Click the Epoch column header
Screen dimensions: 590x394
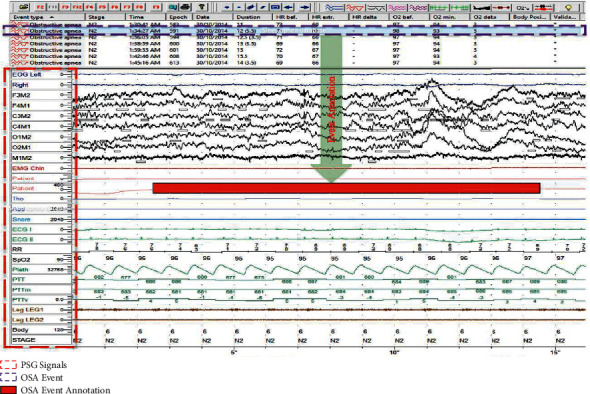tap(179, 17)
